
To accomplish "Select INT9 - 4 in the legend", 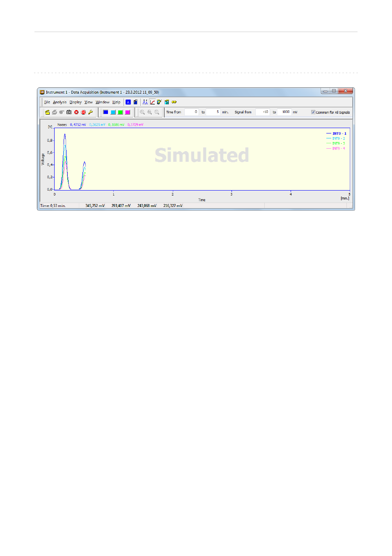I will click(x=336, y=149).
